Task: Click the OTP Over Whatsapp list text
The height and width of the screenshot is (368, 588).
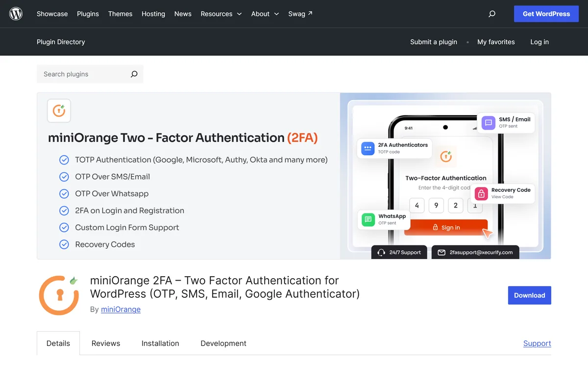Action: [x=112, y=193]
